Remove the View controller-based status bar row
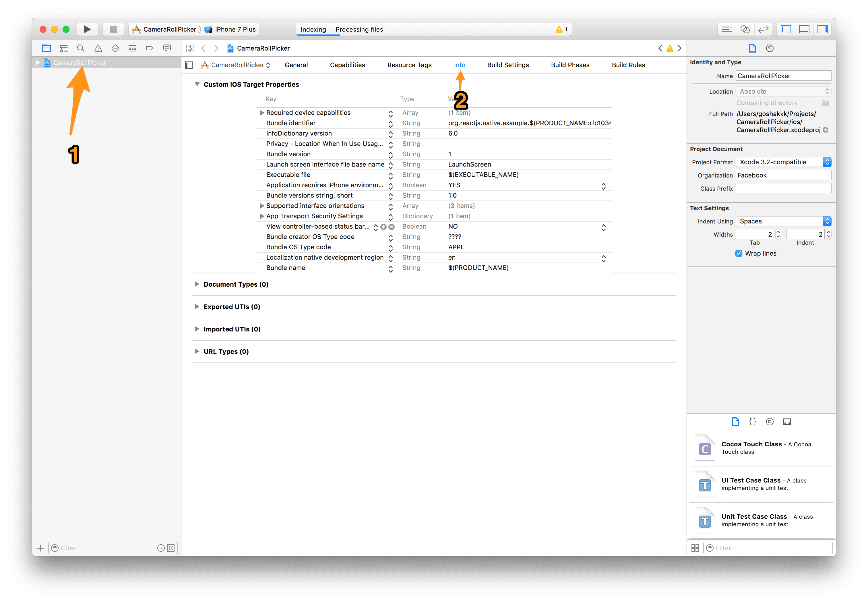868x602 pixels. tap(392, 227)
